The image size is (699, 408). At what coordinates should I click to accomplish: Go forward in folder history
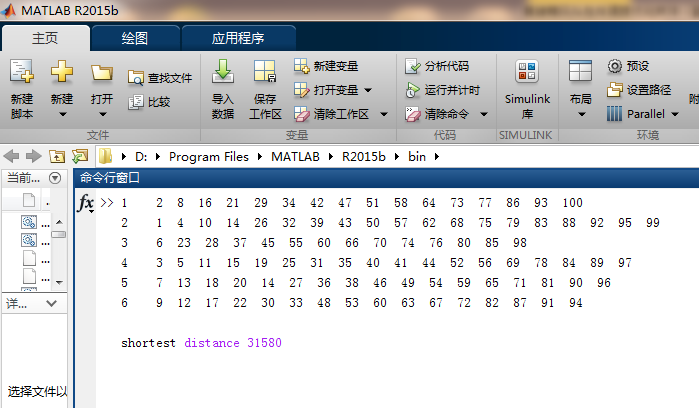point(33,157)
